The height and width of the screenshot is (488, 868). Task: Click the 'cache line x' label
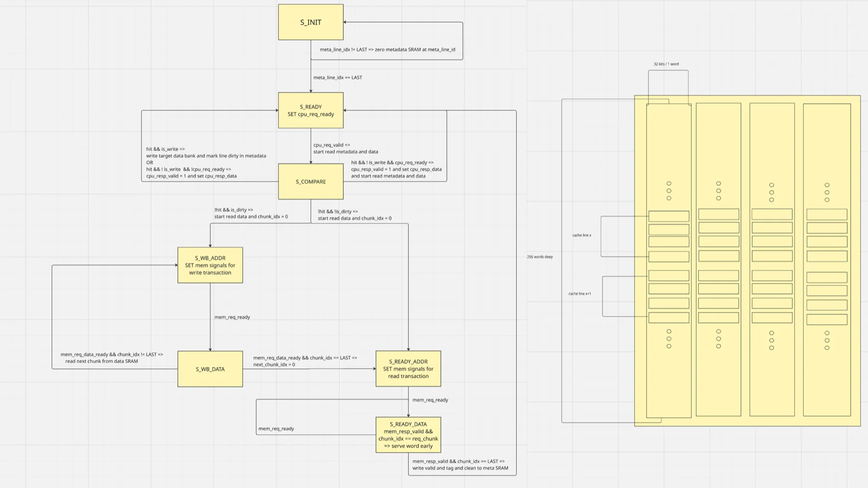[582, 235]
